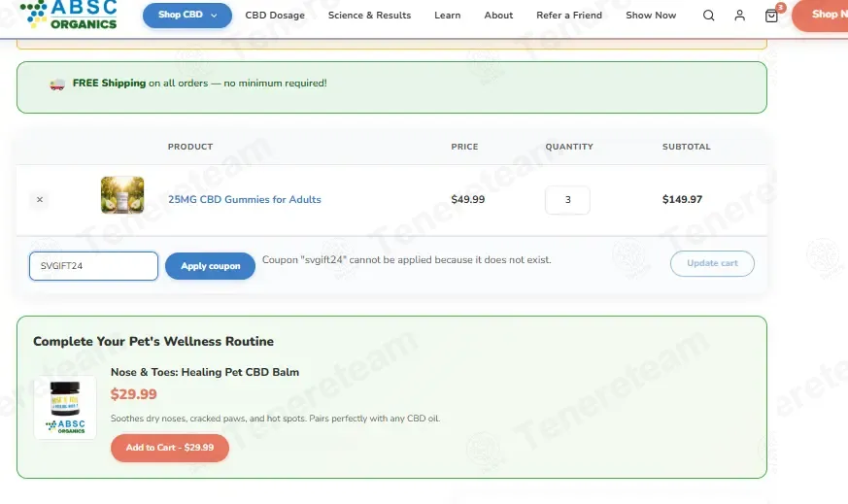
Task: Focus the coupon code field SVGIFT24
Action: tap(93, 266)
